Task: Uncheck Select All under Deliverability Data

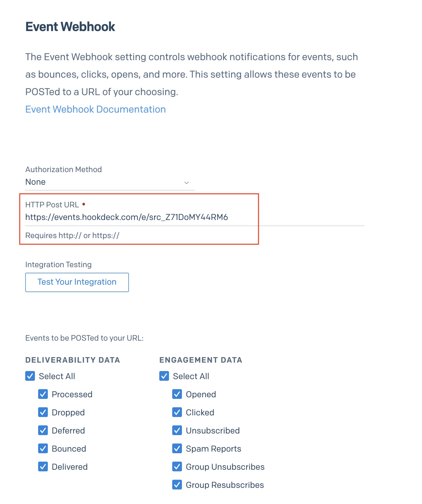Action: [29, 376]
